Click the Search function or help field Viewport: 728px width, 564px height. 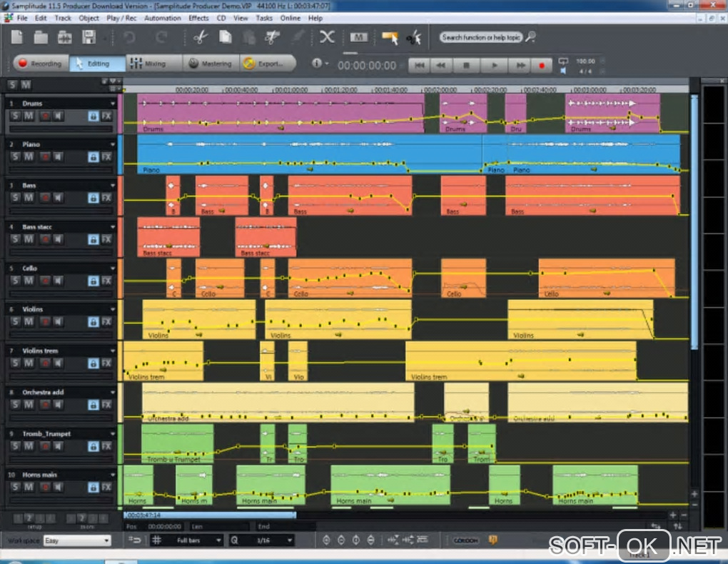(x=481, y=37)
